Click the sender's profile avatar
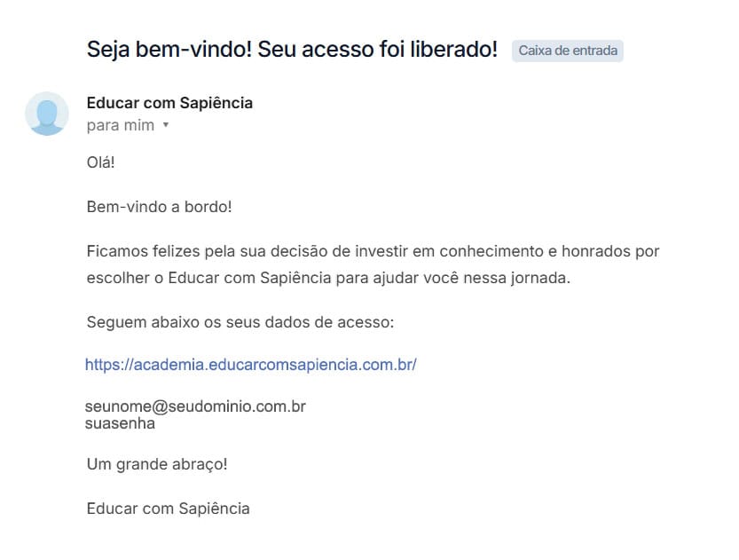The width and height of the screenshot is (739, 560). 47,114
